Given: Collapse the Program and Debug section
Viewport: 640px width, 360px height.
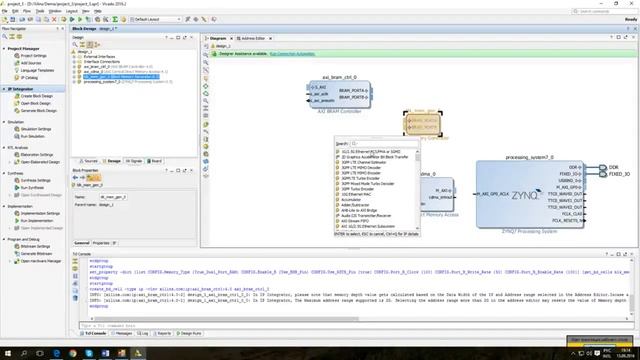Looking at the screenshot, I should pyautogui.click(x=4, y=240).
